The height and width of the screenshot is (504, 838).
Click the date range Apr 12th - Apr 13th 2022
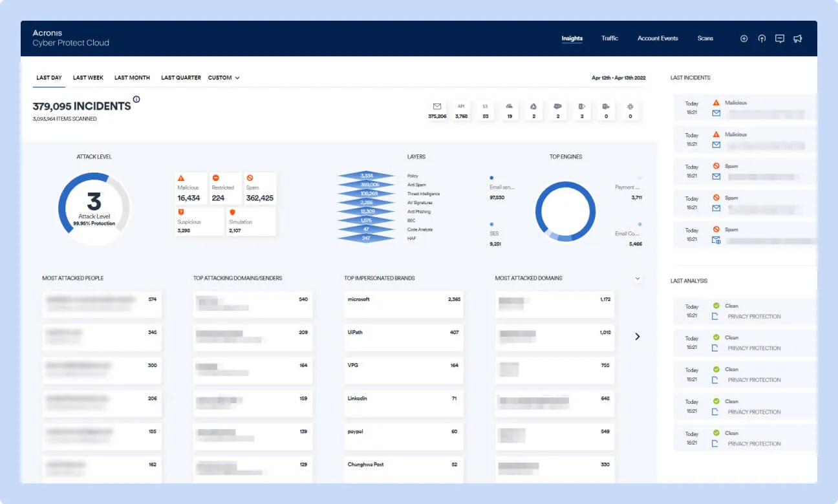coord(618,78)
